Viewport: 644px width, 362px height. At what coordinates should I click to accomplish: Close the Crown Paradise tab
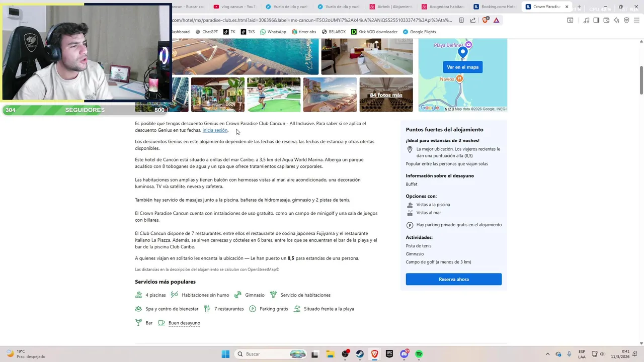pyautogui.click(x=567, y=7)
